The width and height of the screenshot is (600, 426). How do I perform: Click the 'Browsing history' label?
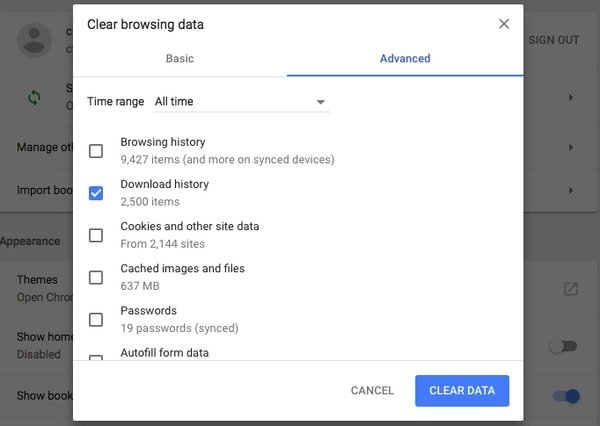(x=163, y=142)
